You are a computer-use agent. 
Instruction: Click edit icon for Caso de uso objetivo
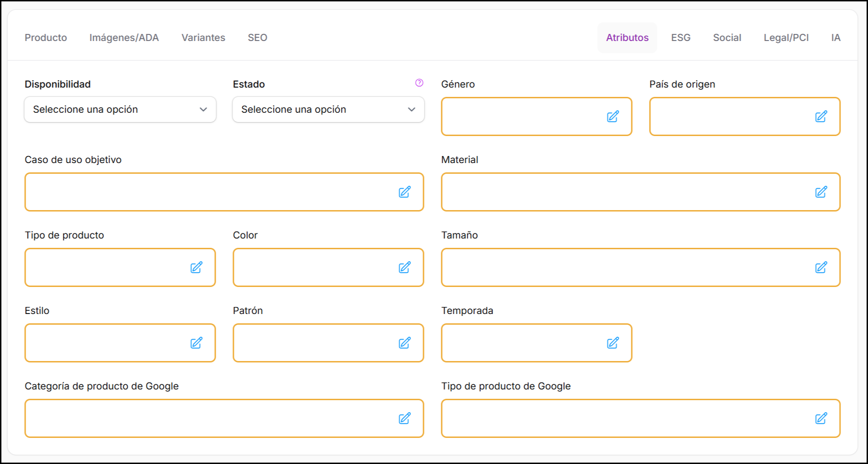coord(404,192)
